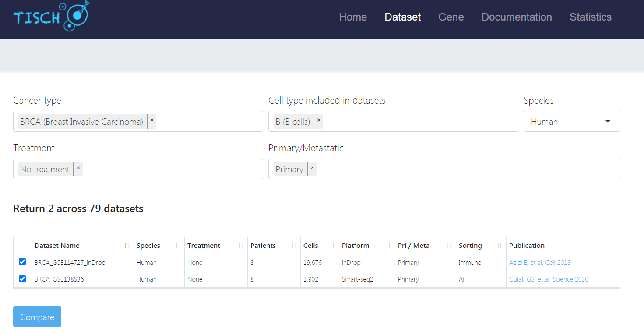Remove the B cells tag
Viewport: 644px width, 334px height.
click(x=319, y=121)
